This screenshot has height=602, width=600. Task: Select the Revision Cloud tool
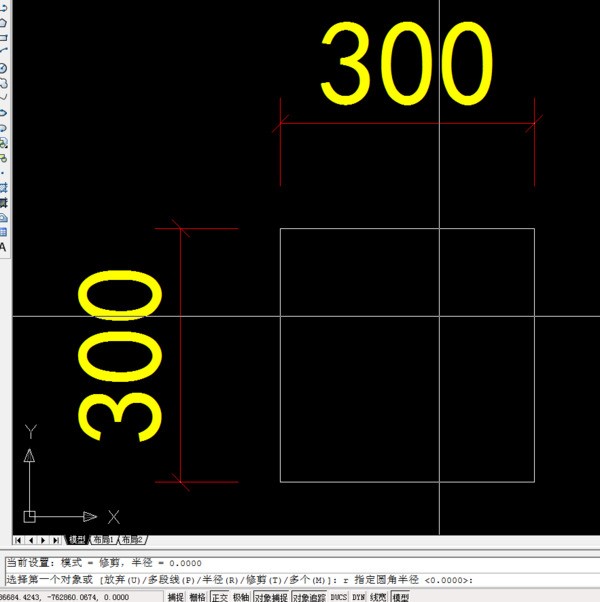coord(3,83)
